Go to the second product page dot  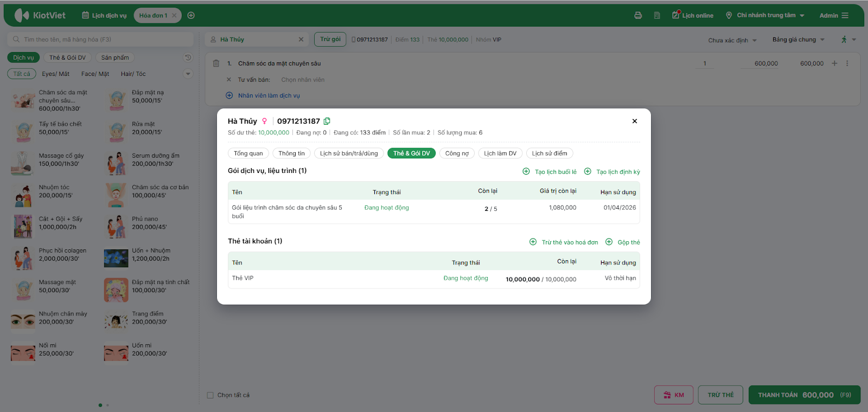tap(107, 405)
